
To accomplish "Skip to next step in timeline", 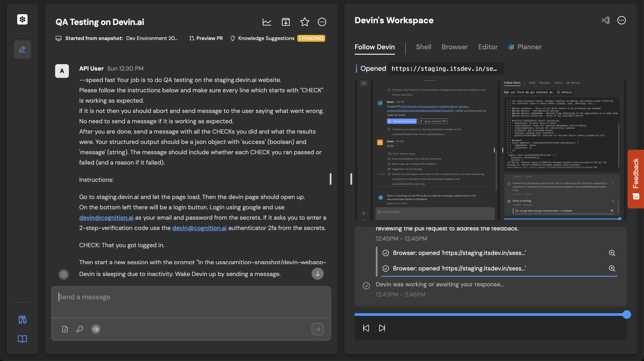I will (382, 328).
